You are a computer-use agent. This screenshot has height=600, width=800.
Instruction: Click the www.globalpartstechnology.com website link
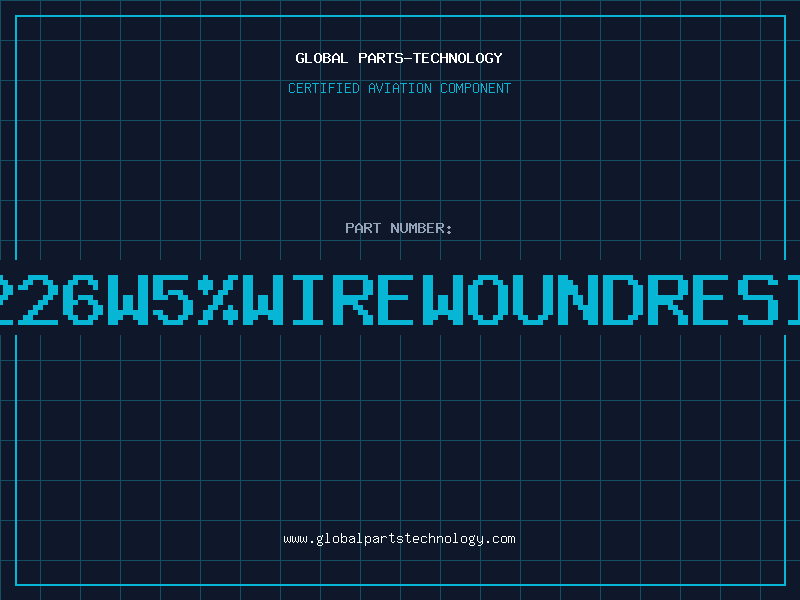click(399, 539)
